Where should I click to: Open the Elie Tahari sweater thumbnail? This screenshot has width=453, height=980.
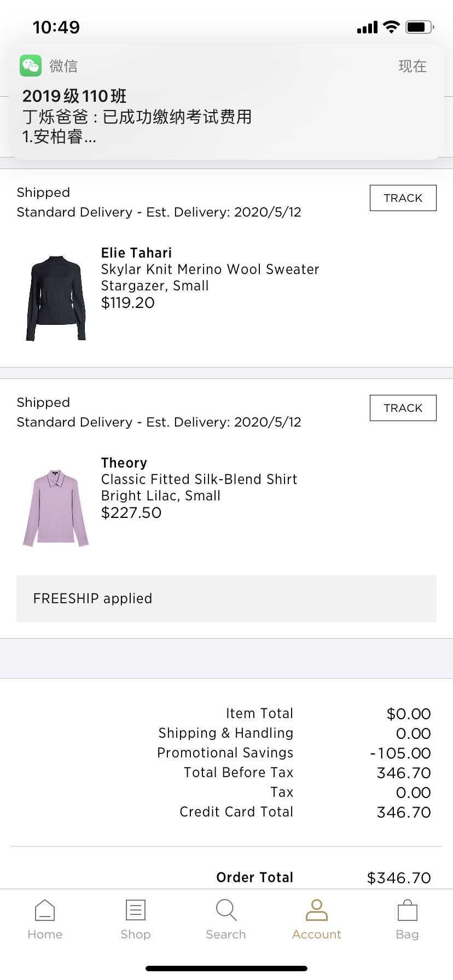click(56, 298)
